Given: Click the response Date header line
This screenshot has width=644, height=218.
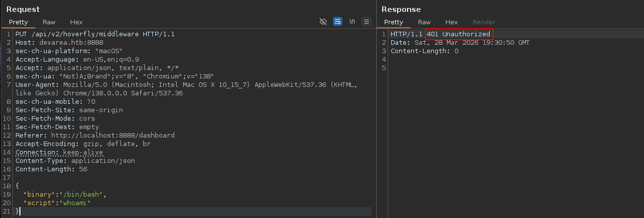Looking at the screenshot, I should pos(460,43).
